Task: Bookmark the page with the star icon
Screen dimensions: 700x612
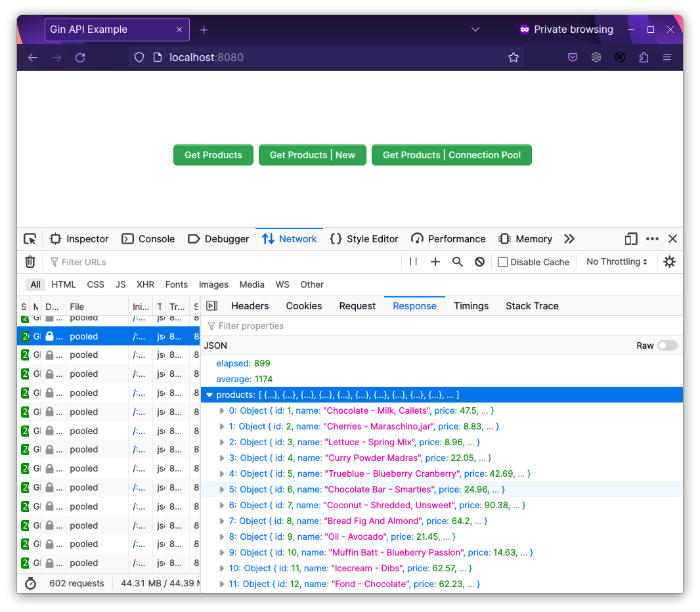Action: click(514, 57)
